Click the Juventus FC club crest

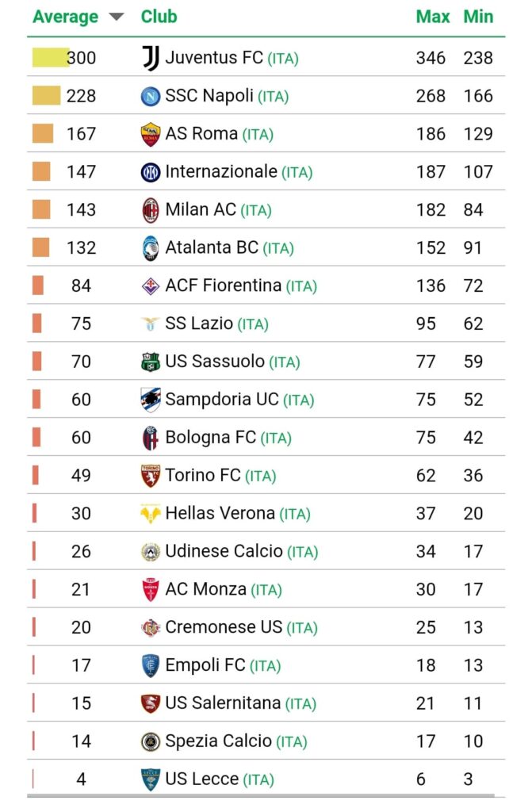click(151, 57)
